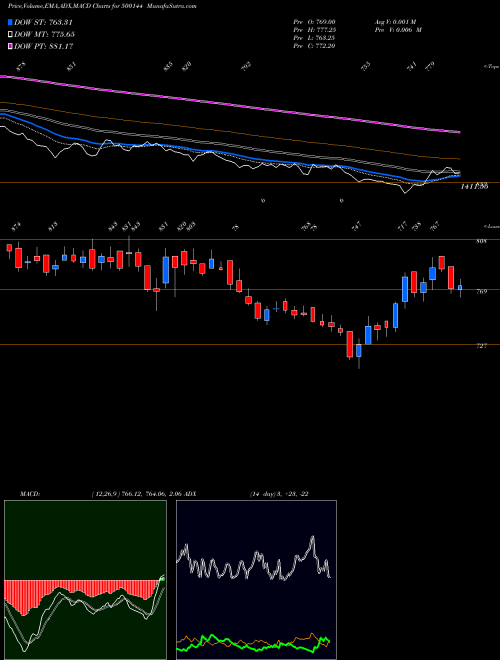Viewport: 500px width, 660px height.
Task: Click the lowest blue candlestick near 727
Action: click(359, 350)
